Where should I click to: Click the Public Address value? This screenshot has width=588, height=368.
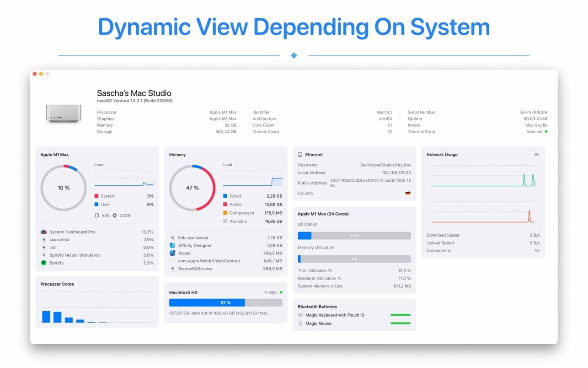pyautogui.click(x=370, y=183)
